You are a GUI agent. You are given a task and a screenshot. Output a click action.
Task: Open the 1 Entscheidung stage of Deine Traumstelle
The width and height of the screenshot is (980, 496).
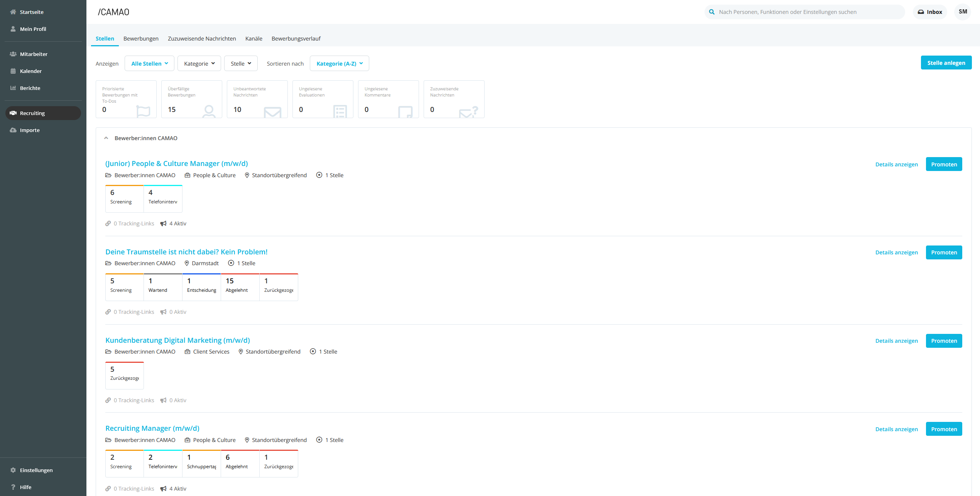(201, 287)
